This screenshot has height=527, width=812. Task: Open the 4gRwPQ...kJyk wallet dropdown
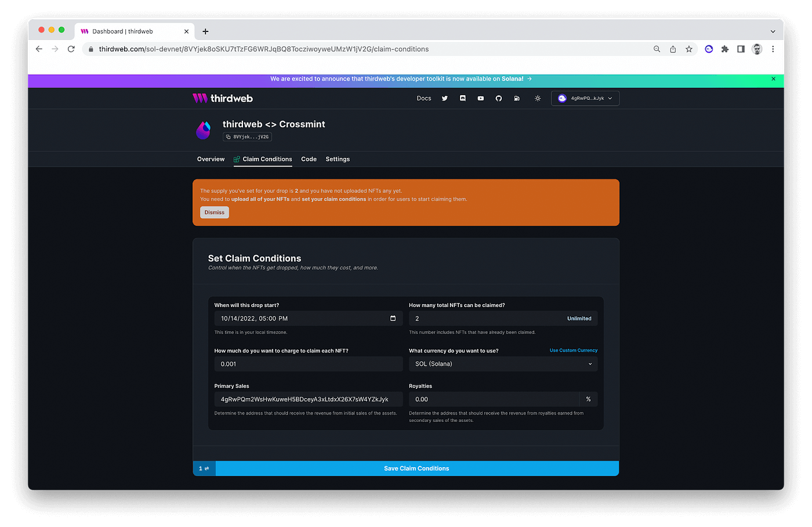(x=585, y=99)
